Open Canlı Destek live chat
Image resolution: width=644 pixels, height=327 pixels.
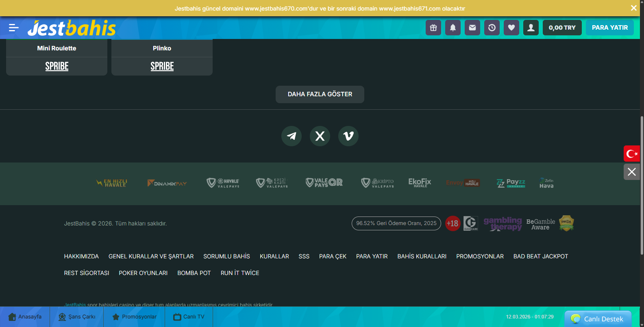598,319
